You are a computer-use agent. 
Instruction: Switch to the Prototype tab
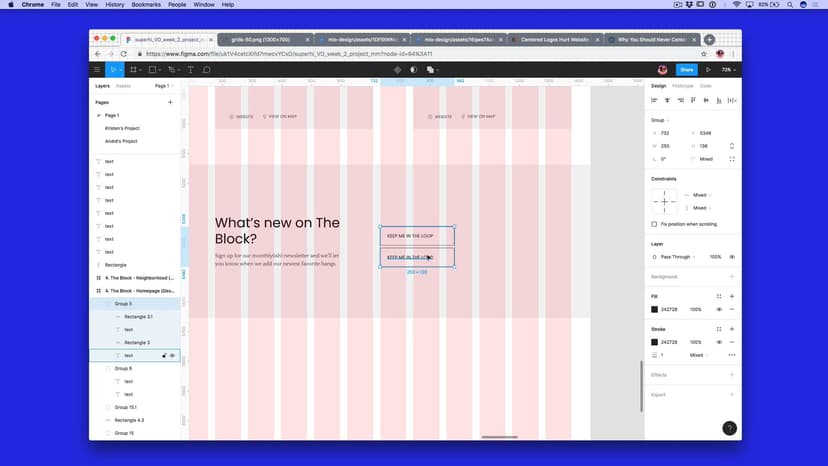pyautogui.click(x=682, y=86)
